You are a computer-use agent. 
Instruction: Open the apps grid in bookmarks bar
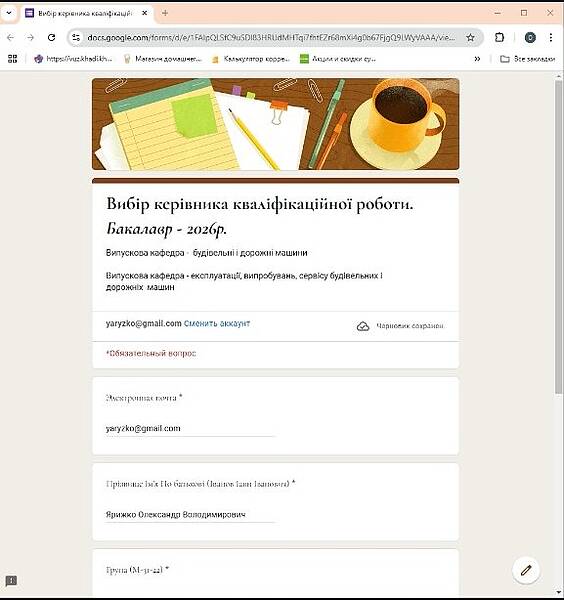click(12, 59)
